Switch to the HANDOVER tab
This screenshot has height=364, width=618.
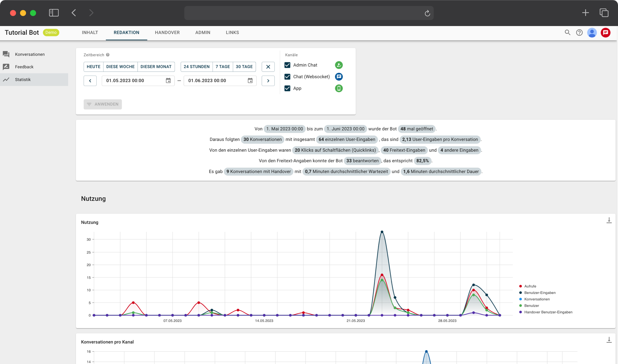click(167, 33)
